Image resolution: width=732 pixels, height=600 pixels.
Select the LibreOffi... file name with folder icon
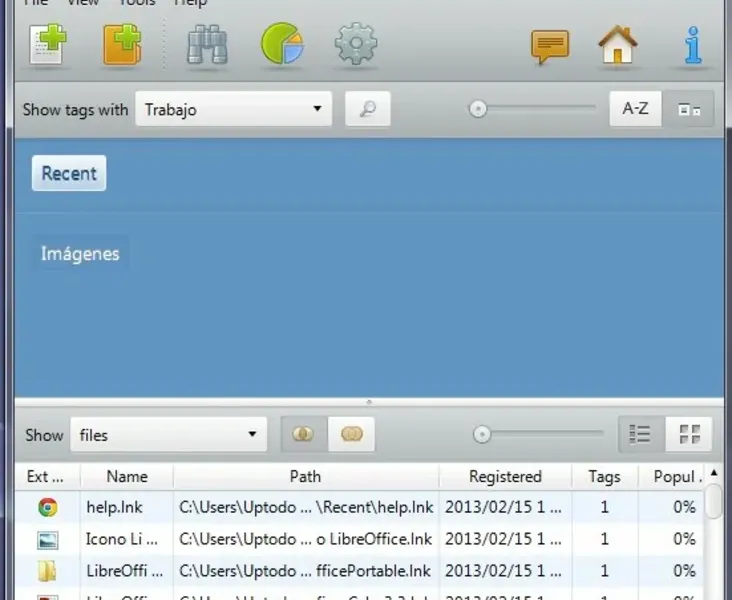(x=124, y=571)
